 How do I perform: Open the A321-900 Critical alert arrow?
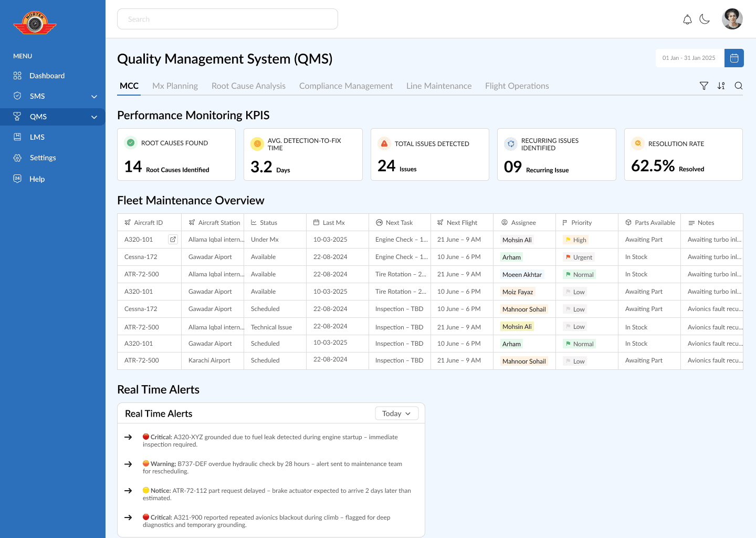point(128,518)
